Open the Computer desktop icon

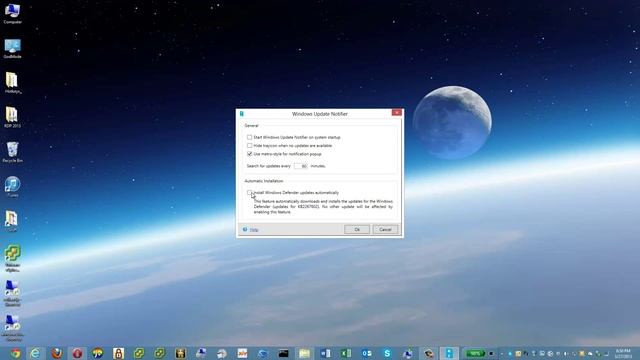point(12,13)
